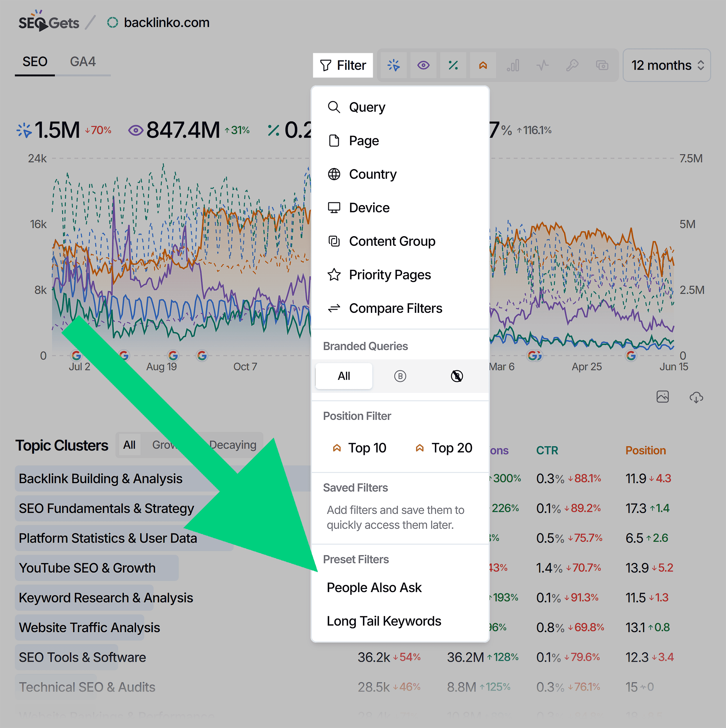Select non-branded queries icon
Viewport: 726px width, 728px height.
pos(457,376)
